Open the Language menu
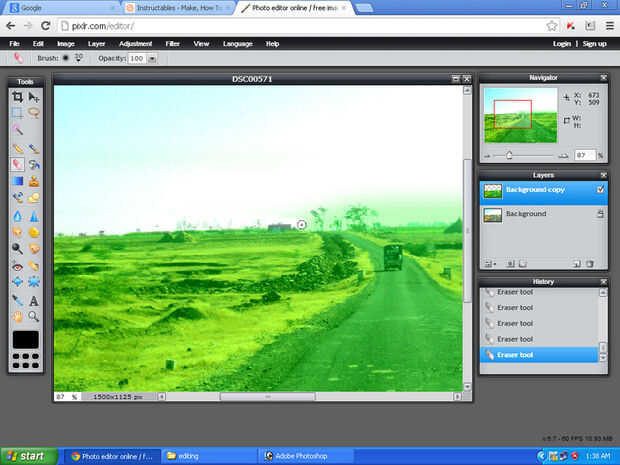The height and width of the screenshot is (465, 620). pos(238,44)
